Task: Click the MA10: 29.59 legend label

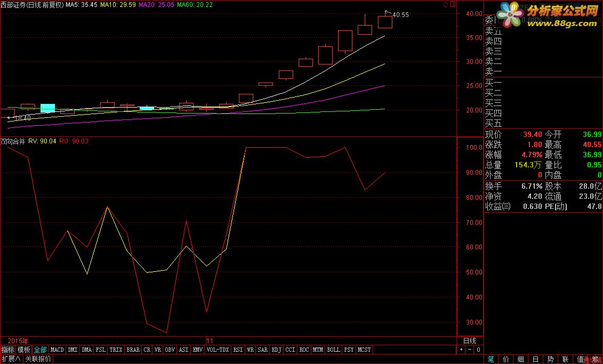Action: 118,5
